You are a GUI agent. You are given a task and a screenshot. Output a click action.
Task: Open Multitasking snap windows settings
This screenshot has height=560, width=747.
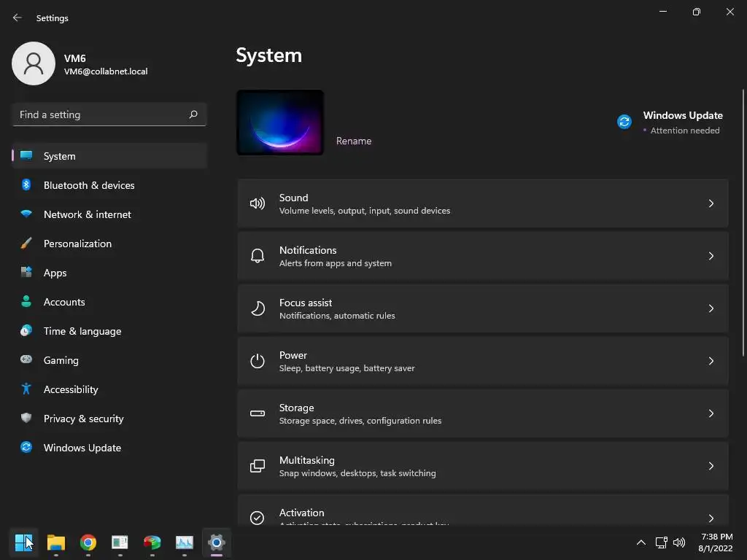coord(483,466)
